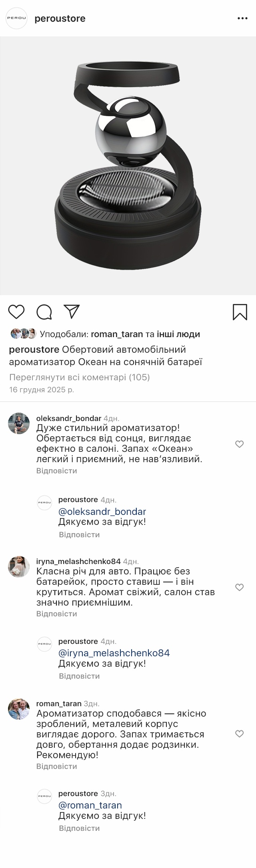Open peroustore profile logo in header
This screenshot has width=256, height=868.
point(16,18)
